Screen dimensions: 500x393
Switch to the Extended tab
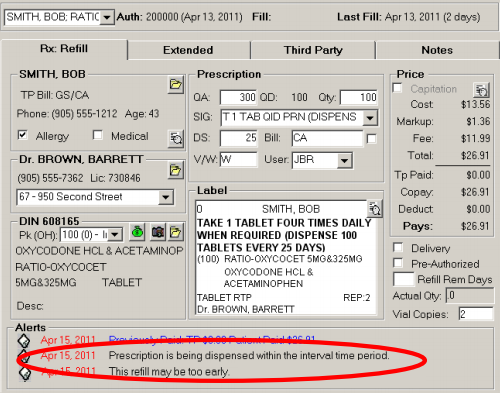point(188,50)
